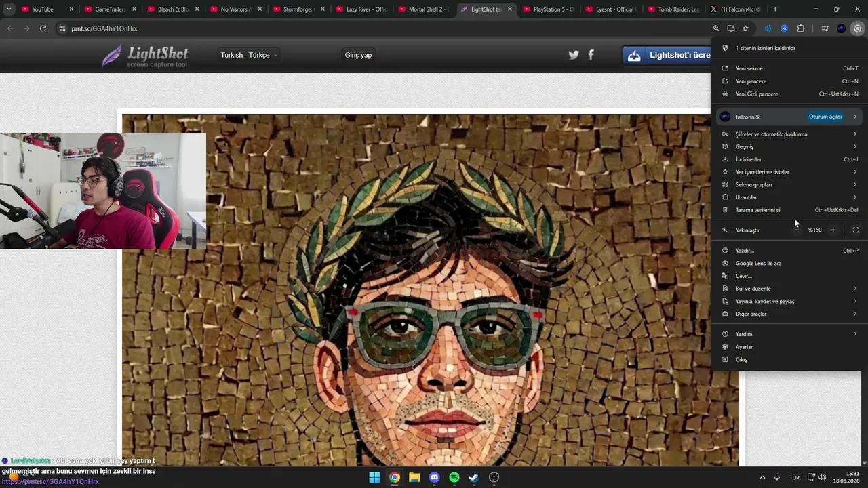Expand Yayınla, kaydet ve paylaş submenu

coord(789,301)
